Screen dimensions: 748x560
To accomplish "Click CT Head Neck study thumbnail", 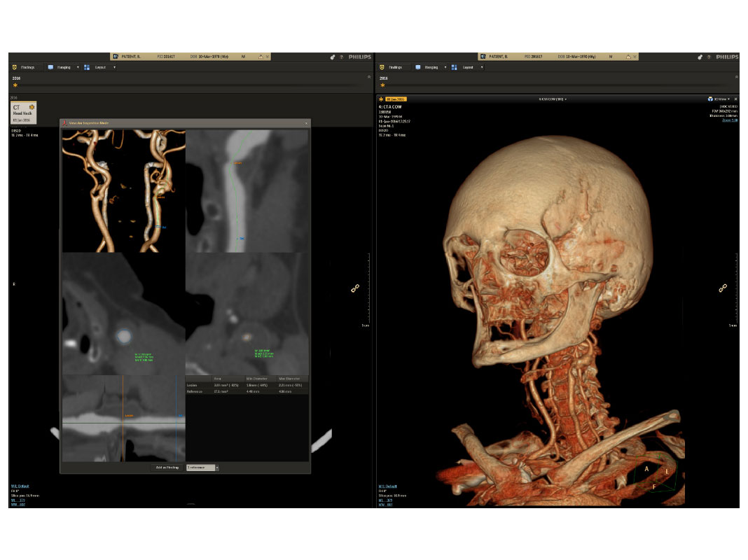I will point(23,113).
